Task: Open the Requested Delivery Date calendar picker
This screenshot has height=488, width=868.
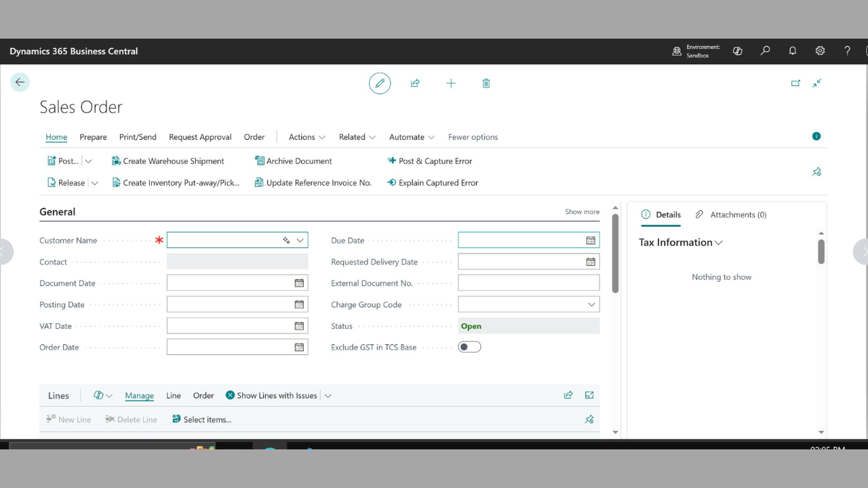Action: [x=591, y=262]
